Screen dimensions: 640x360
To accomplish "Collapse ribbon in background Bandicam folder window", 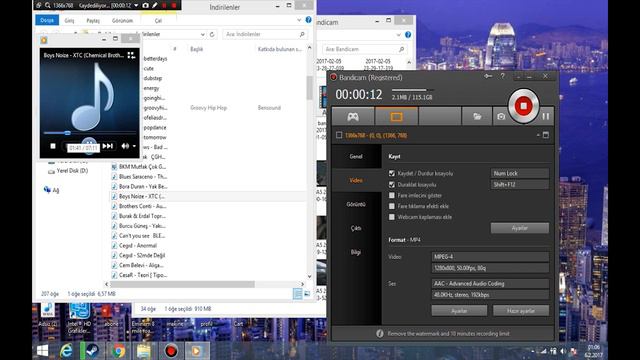I will coord(398,35).
